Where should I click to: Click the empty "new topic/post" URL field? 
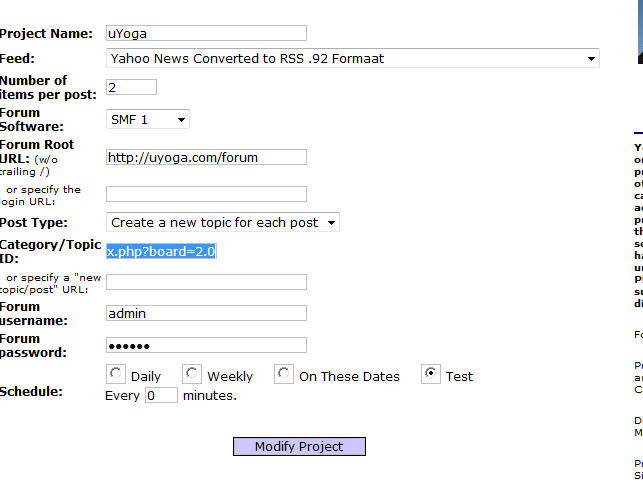click(206, 283)
